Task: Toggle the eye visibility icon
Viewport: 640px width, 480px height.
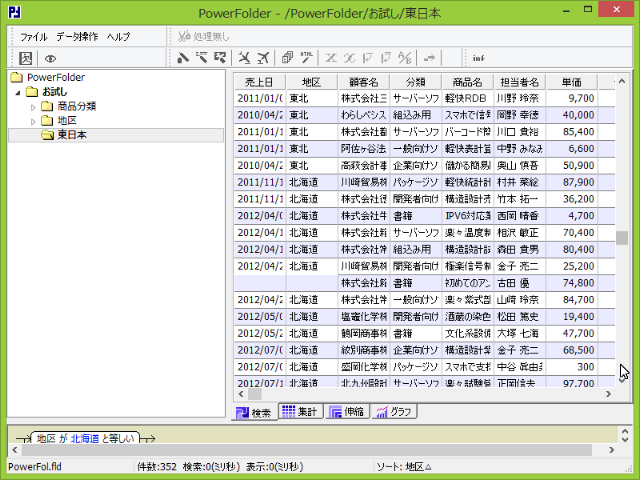Action: 50,59
